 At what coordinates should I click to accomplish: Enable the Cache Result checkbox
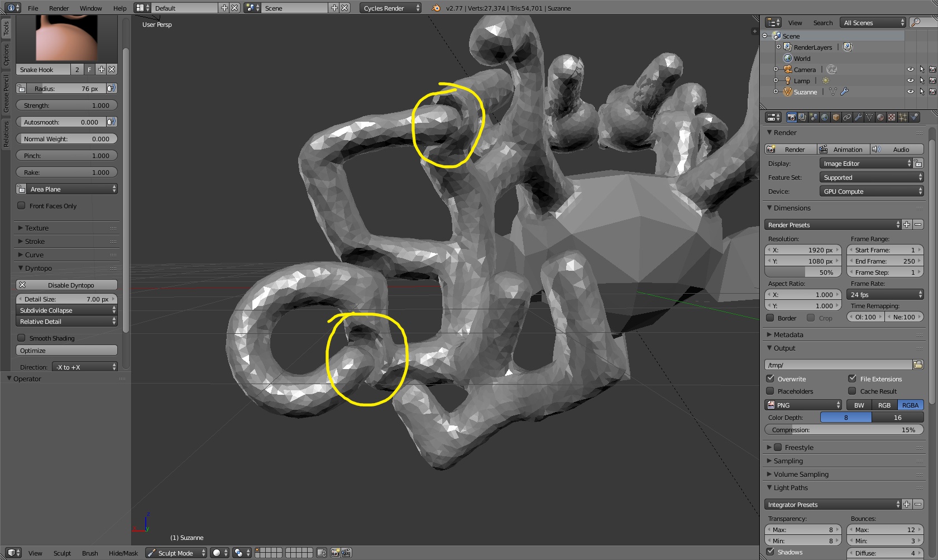pos(852,391)
